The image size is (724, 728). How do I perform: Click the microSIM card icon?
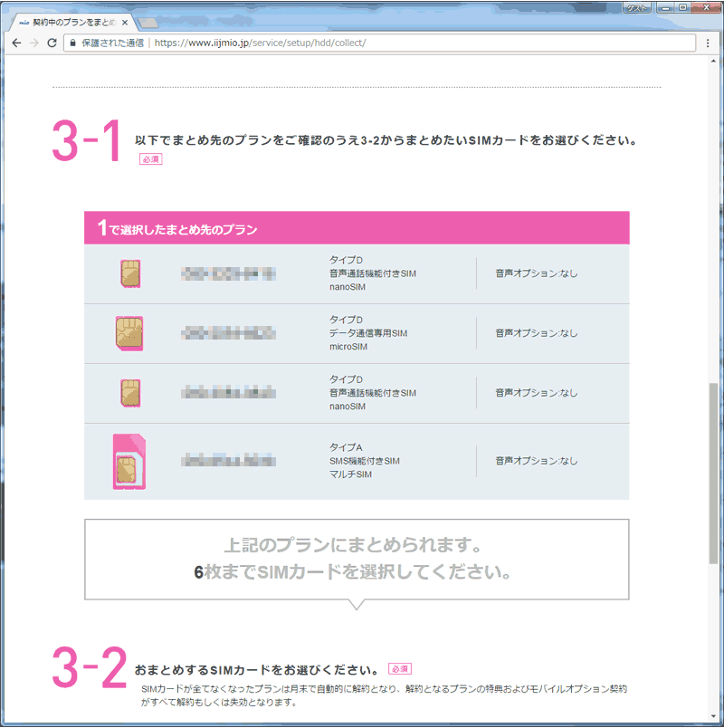tap(129, 333)
